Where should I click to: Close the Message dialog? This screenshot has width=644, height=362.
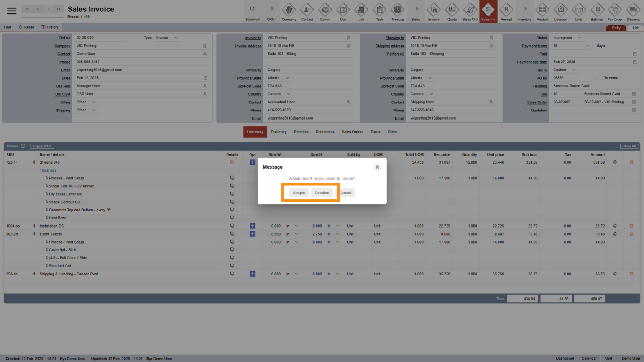[377, 167]
